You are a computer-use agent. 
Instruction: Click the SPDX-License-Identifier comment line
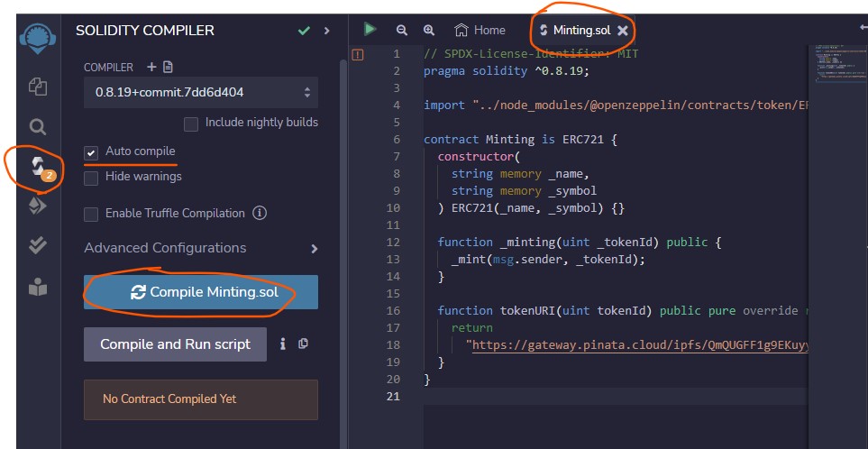(x=531, y=54)
